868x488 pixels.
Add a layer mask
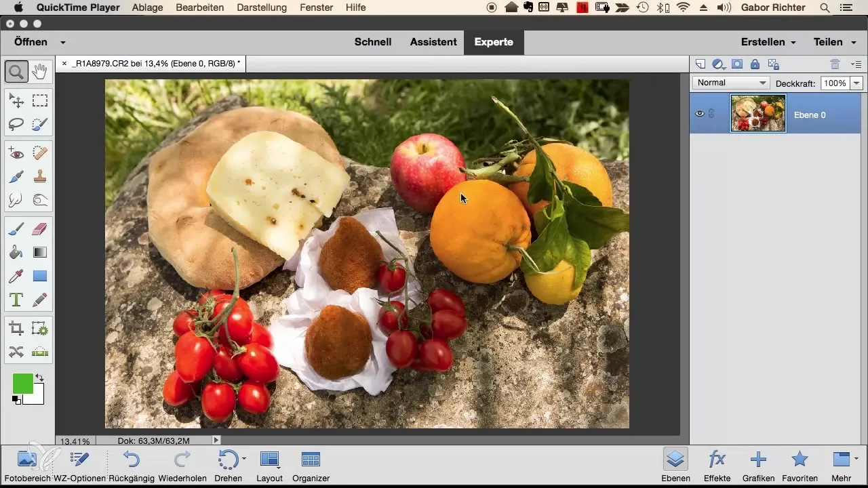737,64
